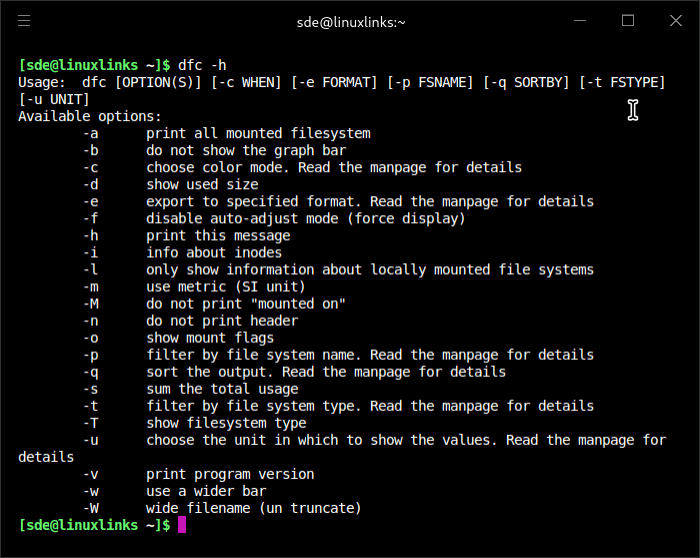Viewport: 700px width, 558px height.
Task: Click 'sum the total usage' text
Action: point(222,389)
